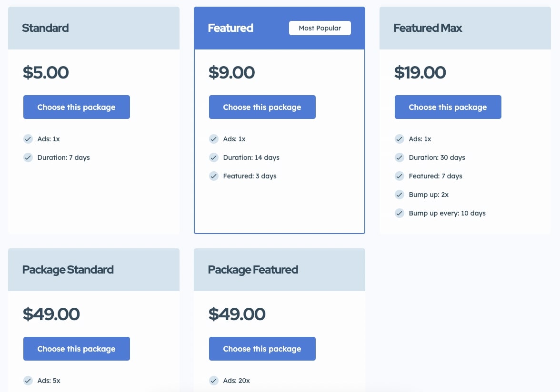
Task: Click the Most Popular badge
Action: 320,28
